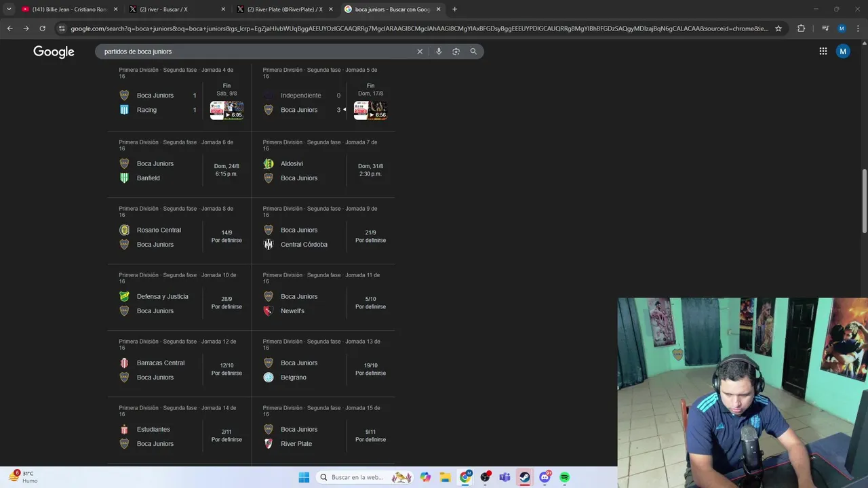868x488 pixels.
Task: Close the River Plate (@RiverPlate) tab
Action: pyautogui.click(x=331, y=9)
